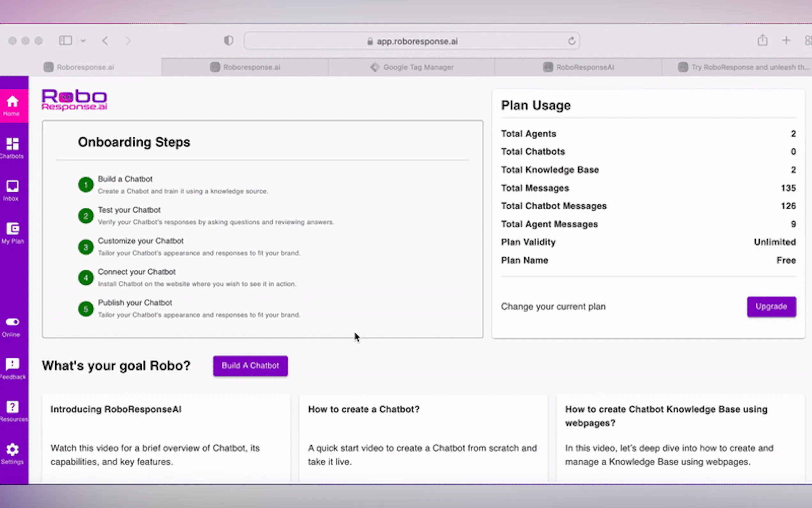
Task: Click the Total Messages value 135
Action: pos(788,188)
